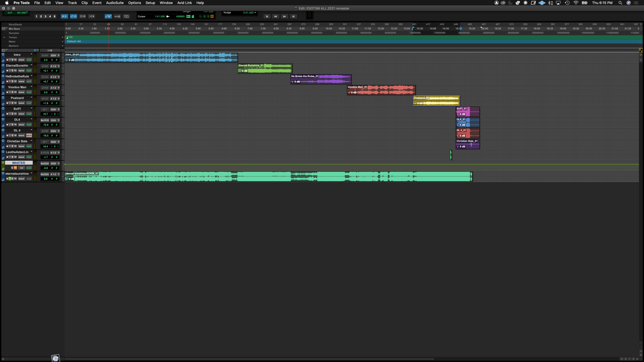This screenshot has height=362, width=644.
Task: Solo the Postcard track
Action: (x=12, y=103)
